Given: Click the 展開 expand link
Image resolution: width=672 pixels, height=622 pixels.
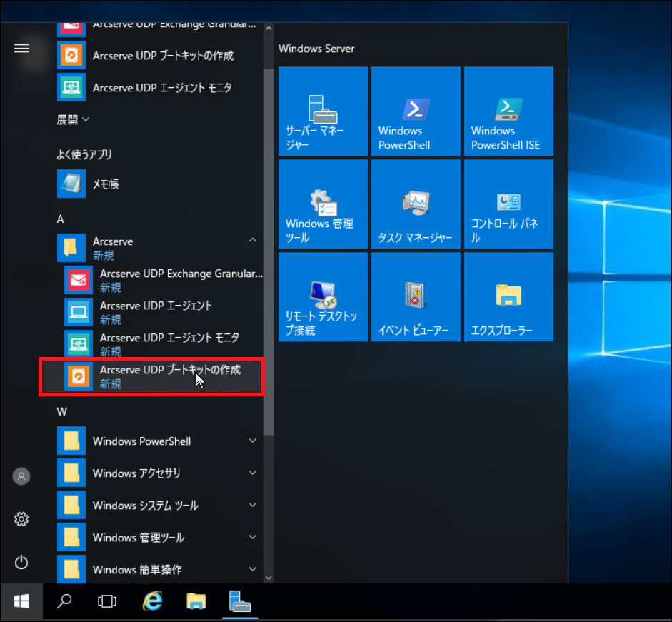Looking at the screenshot, I should pos(73,119).
